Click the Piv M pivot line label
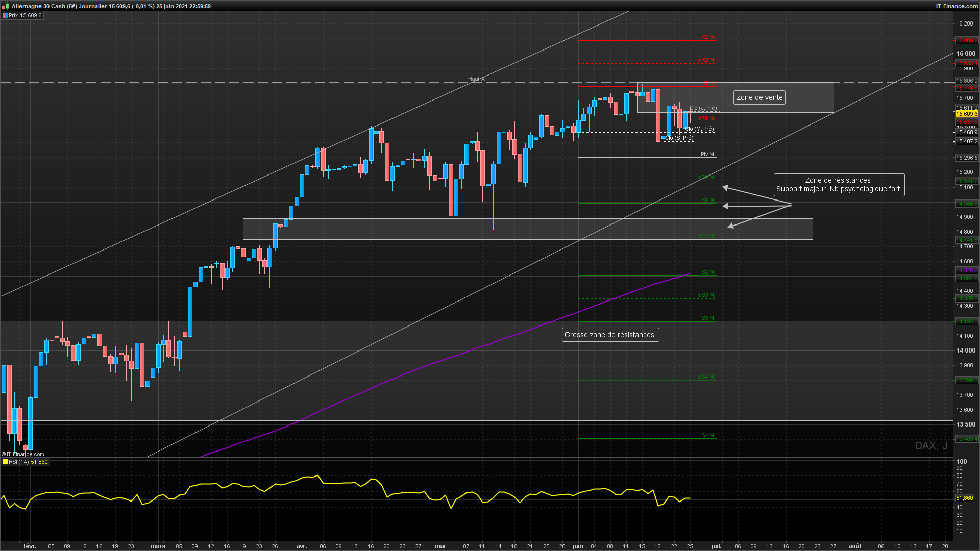The image size is (980, 551). click(707, 155)
